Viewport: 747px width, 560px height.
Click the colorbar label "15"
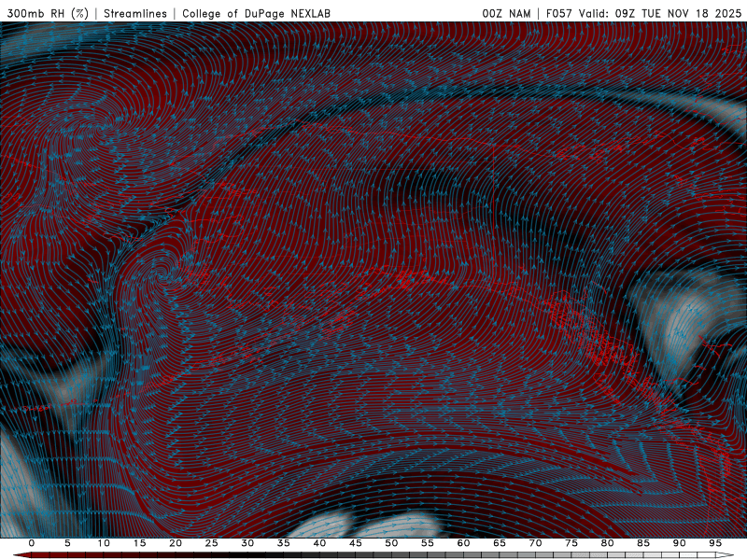pos(139,543)
